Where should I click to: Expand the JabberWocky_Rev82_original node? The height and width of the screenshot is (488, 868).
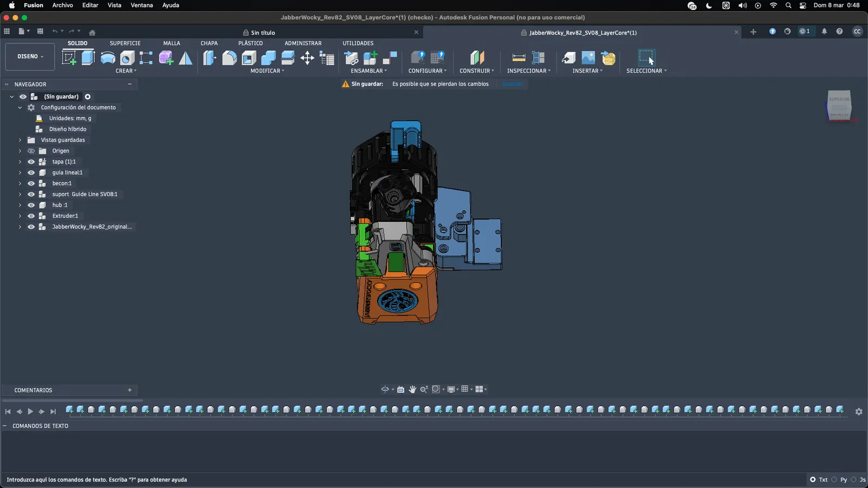click(20, 227)
